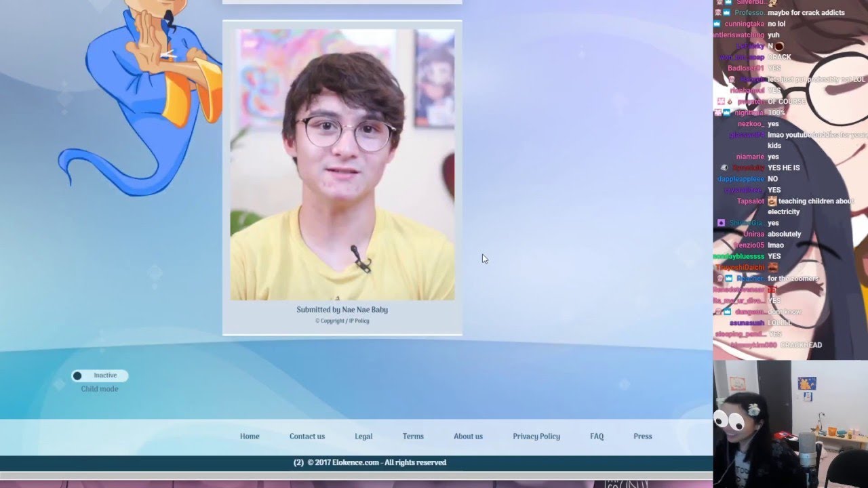
Task: Click chat username nezkoo_
Action: [x=751, y=124]
